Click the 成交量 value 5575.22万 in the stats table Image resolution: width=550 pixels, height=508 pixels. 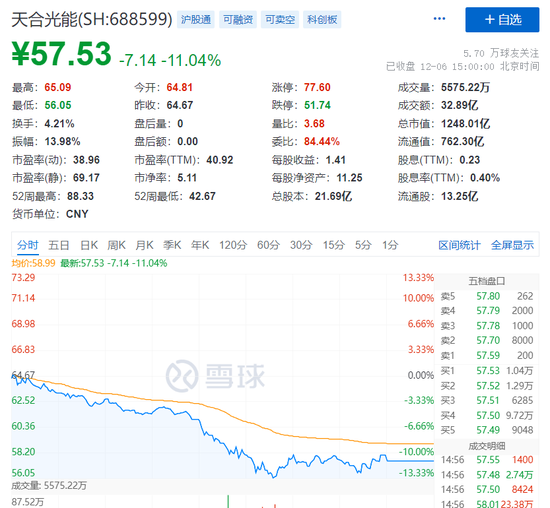[x=465, y=87]
